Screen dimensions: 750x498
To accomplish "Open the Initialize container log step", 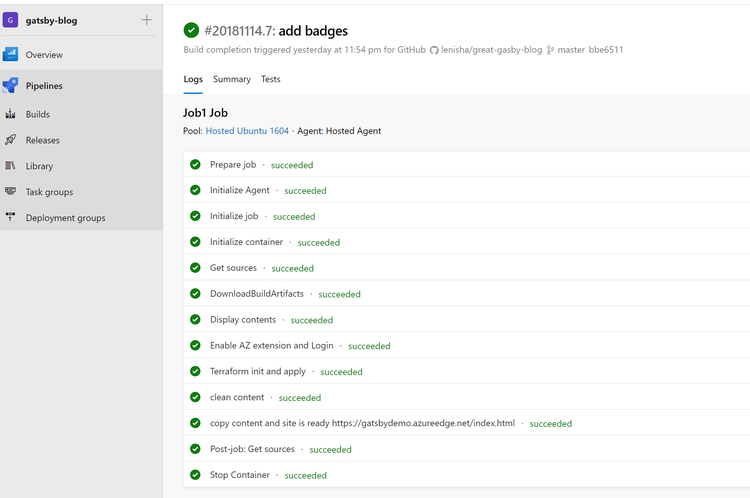I will (466, 242).
